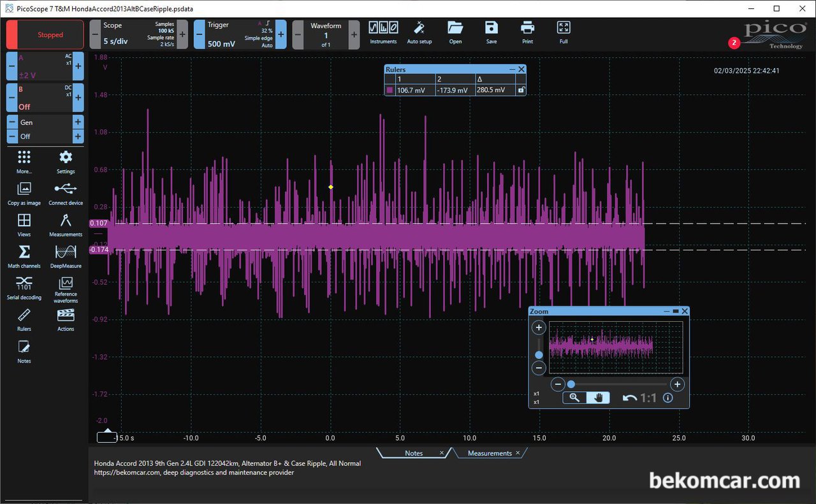This screenshot has width=816, height=504.
Task: Decrease Channel B range
Action: 11,97
